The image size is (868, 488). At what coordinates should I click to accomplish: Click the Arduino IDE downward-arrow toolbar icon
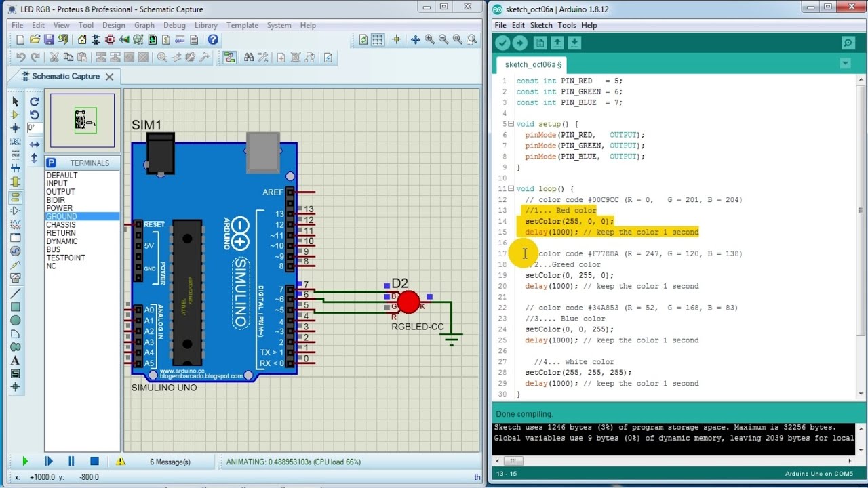[574, 43]
